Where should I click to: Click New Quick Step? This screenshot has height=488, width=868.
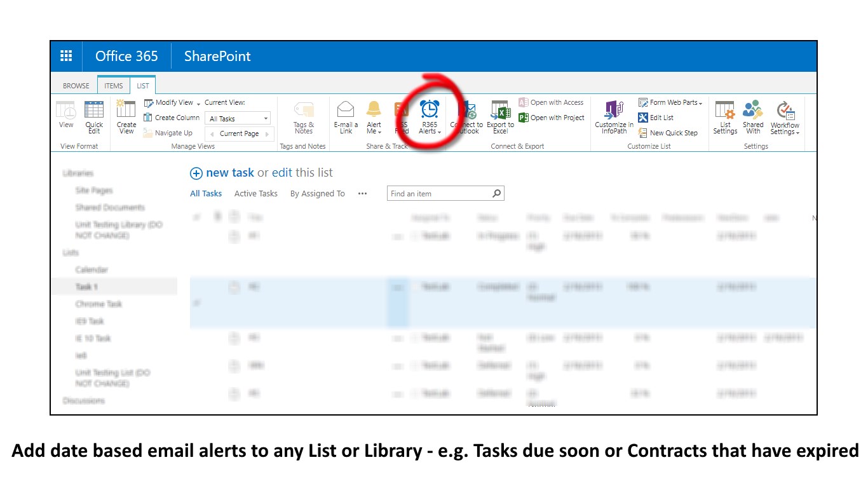(x=668, y=133)
